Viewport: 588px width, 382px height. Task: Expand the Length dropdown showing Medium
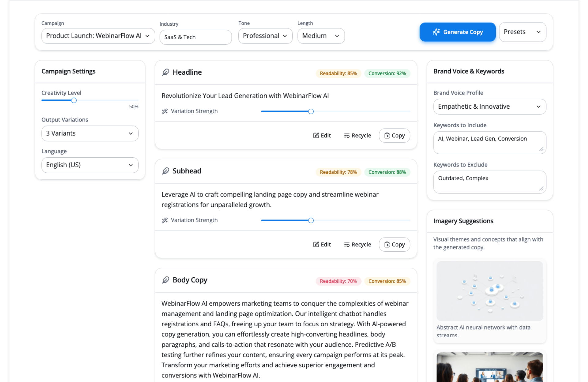pyautogui.click(x=321, y=36)
